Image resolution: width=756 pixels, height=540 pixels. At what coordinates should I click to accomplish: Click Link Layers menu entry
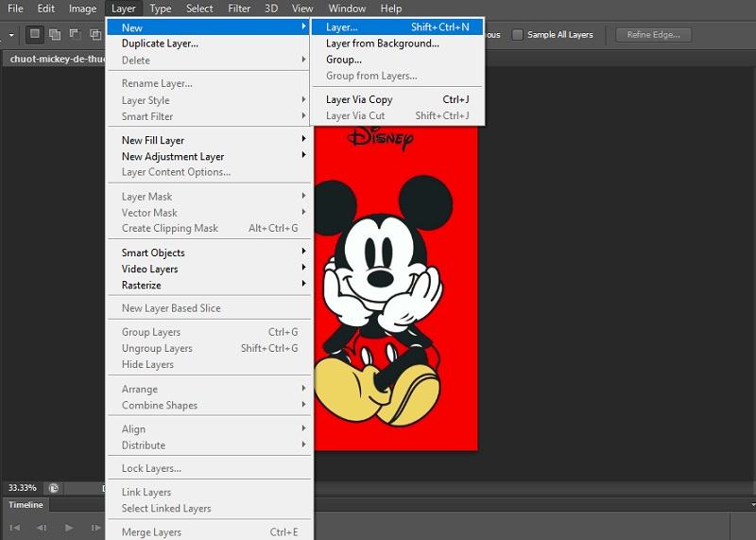(x=208, y=492)
